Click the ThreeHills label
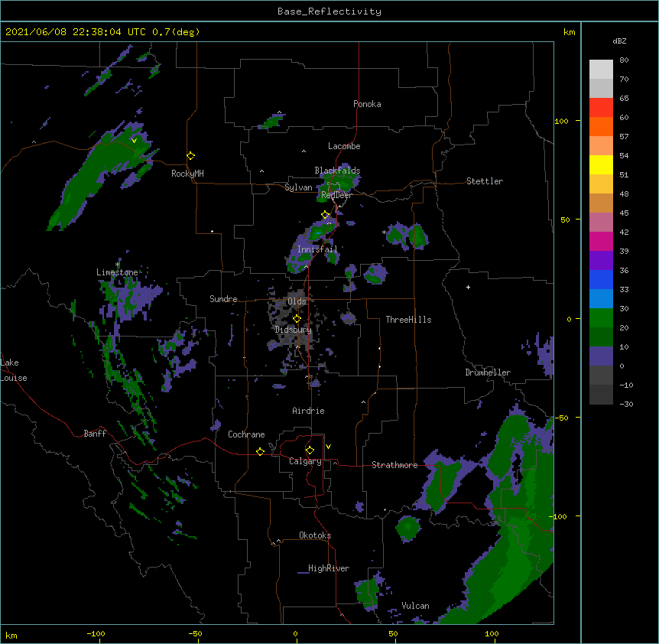The image size is (659, 644). point(408,320)
